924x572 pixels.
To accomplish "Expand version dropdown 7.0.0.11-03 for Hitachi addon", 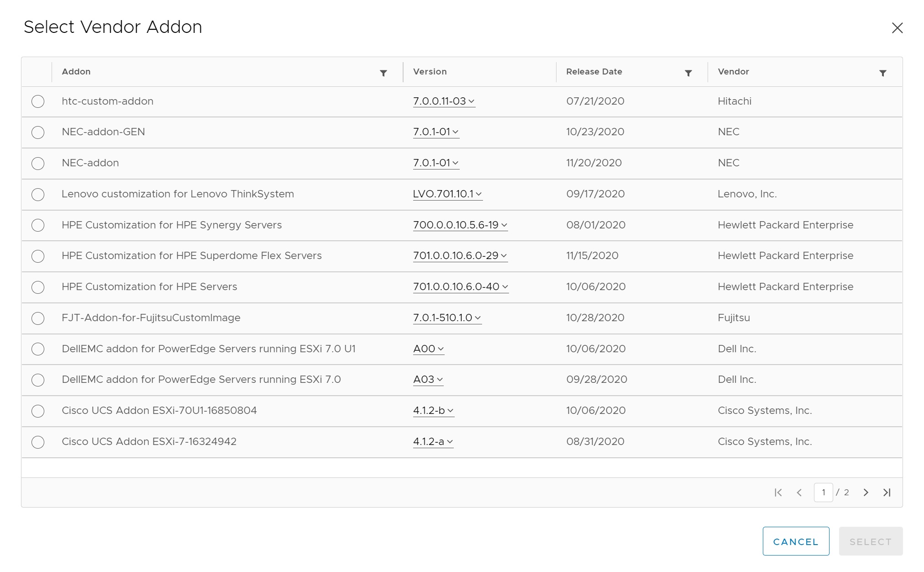I will (444, 101).
